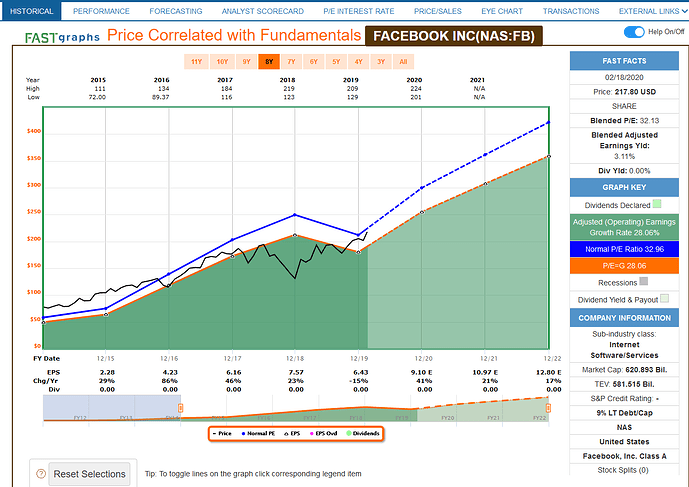Click Normal P/E Ratio 32.96 key
Image resolution: width=689 pixels, height=487 pixels.
click(x=624, y=249)
